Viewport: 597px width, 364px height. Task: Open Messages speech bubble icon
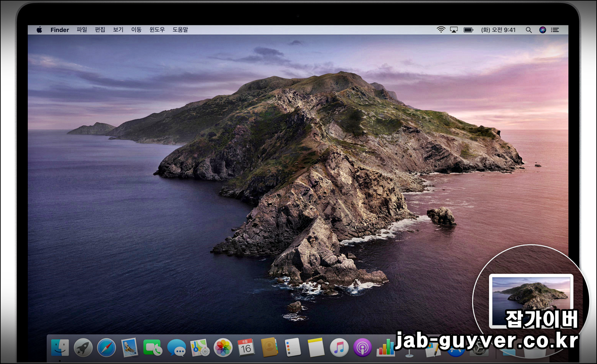176,348
